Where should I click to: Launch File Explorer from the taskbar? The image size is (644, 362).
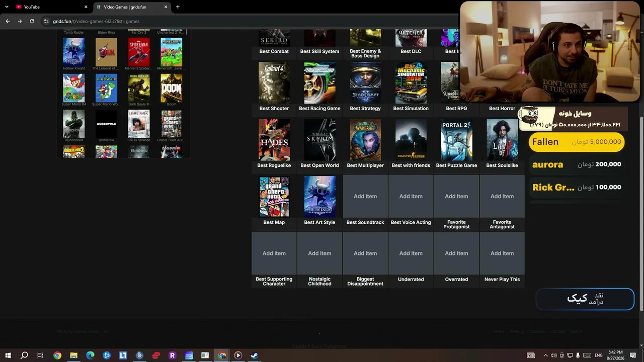point(73,355)
